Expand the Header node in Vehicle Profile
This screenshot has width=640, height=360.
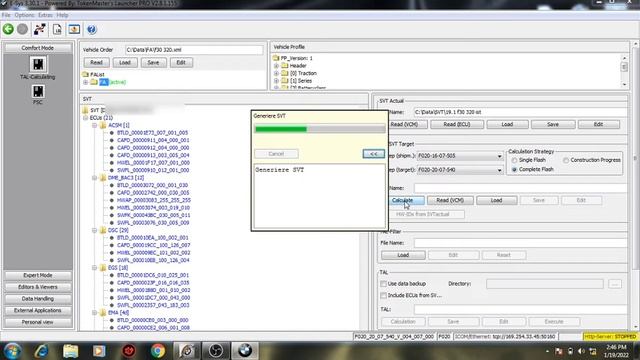coord(276,66)
